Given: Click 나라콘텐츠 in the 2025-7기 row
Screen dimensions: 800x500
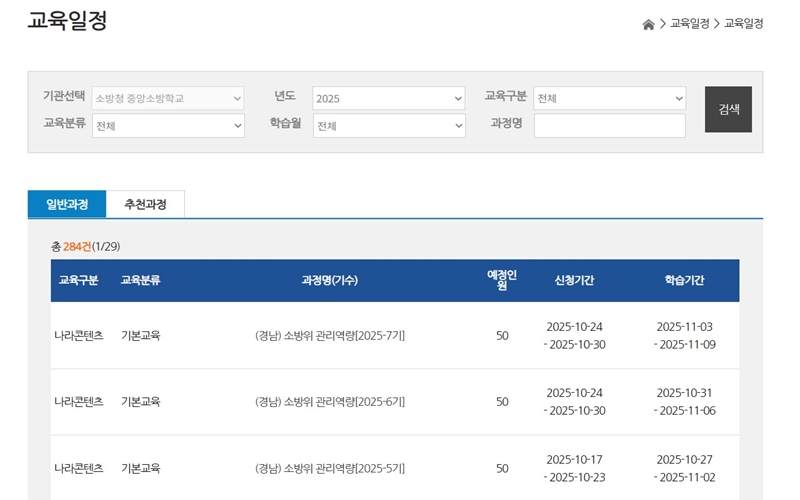Looking at the screenshot, I should 79,336.
